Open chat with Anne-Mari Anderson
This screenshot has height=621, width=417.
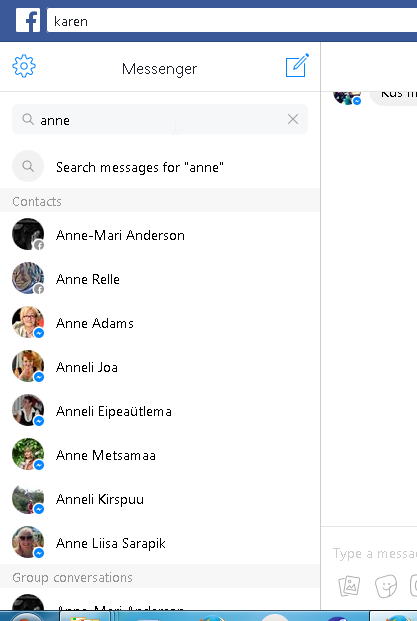(x=160, y=234)
